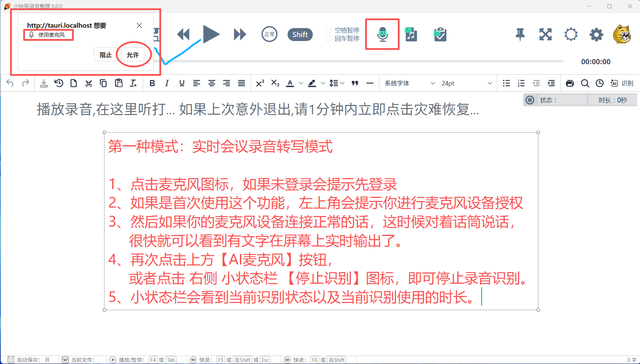
Task: Enable 回车暂停 pause option
Action: point(328,39)
